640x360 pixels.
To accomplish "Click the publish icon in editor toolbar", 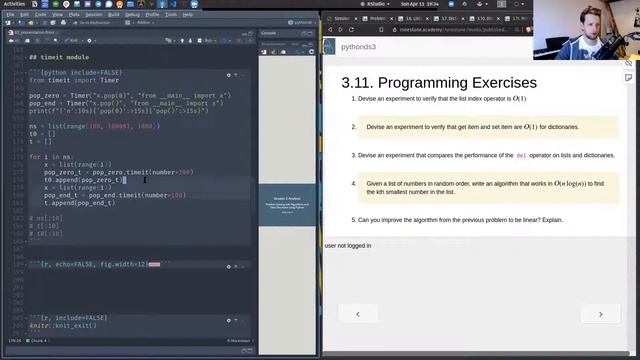I will coord(224,41).
